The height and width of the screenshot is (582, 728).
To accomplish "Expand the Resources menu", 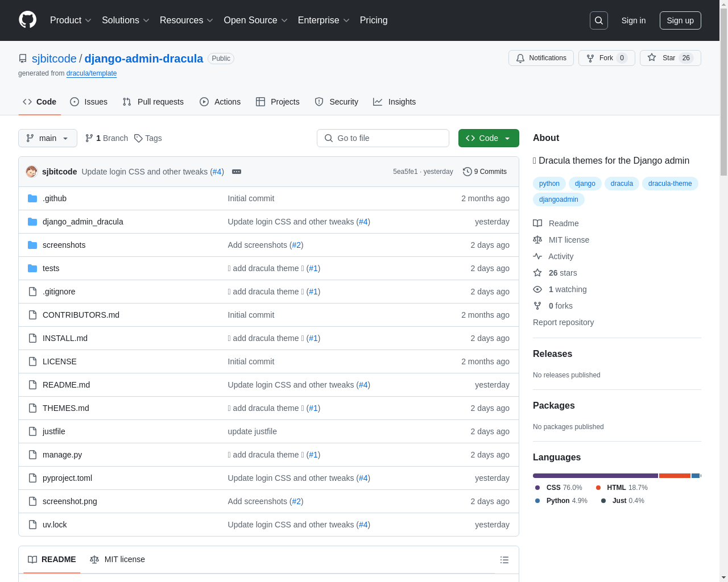I will (187, 20).
